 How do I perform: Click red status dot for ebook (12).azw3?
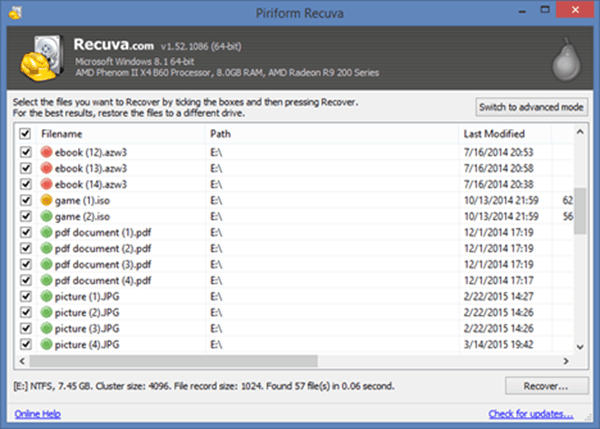[46, 152]
